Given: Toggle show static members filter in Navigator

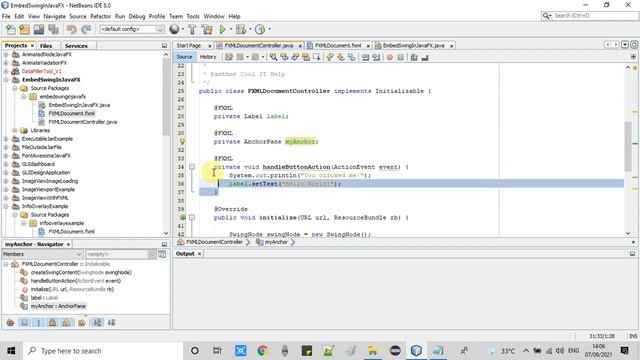Looking at the screenshot, I should point(39,323).
